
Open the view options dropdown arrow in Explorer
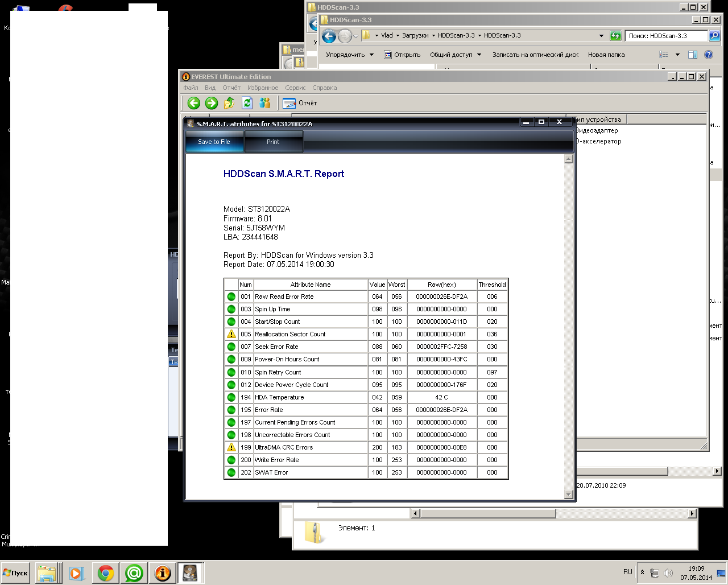tap(677, 55)
